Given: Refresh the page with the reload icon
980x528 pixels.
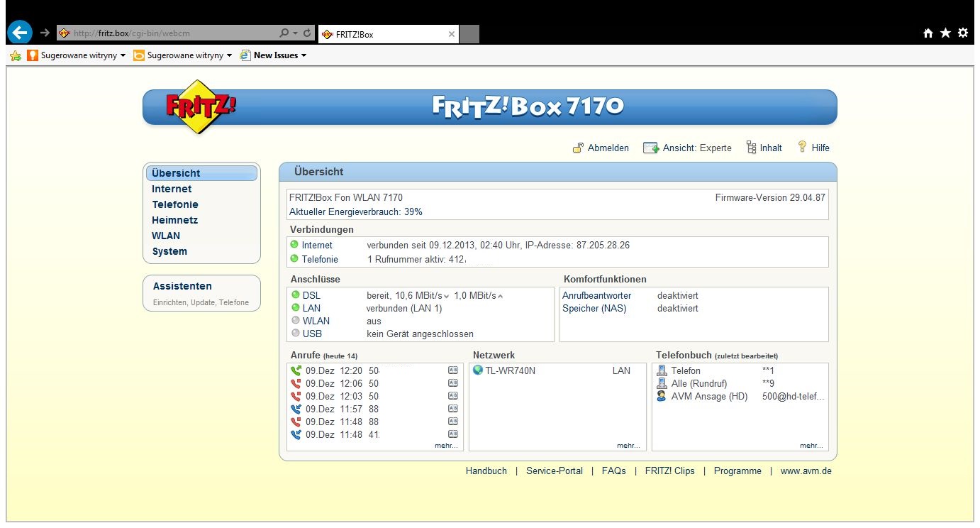Looking at the screenshot, I should 307,33.
